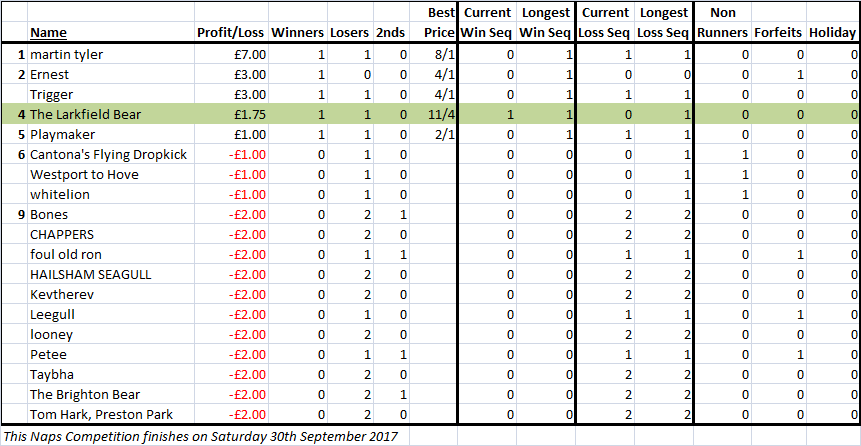Click the Profit/Loss column header
Viewport: 861px width, 446px height.
tap(231, 32)
